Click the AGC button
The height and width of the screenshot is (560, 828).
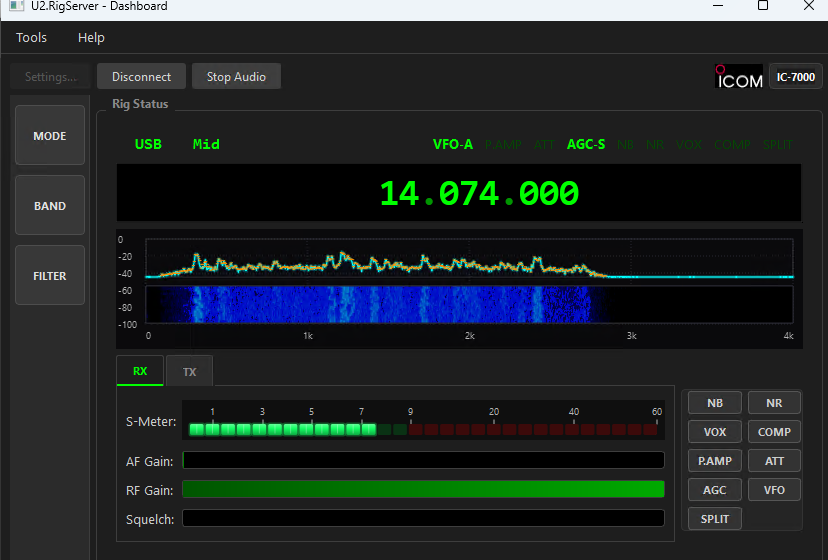pyautogui.click(x=714, y=490)
